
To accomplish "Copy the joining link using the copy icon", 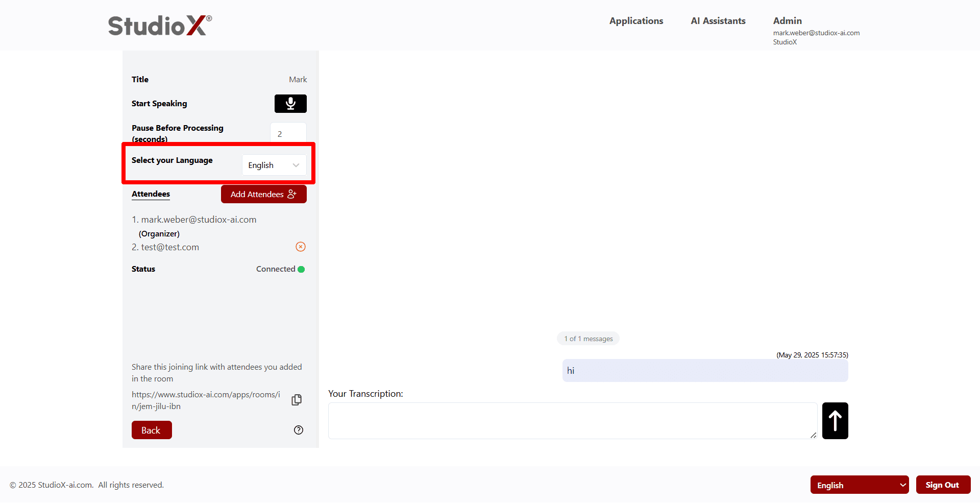I will tap(297, 400).
